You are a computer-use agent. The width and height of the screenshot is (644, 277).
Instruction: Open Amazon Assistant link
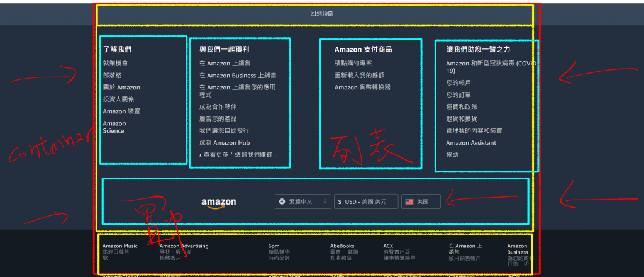(x=471, y=143)
